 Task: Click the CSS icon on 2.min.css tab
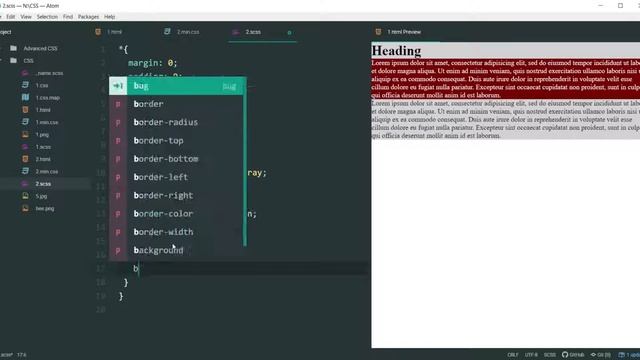pyautogui.click(x=167, y=31)
